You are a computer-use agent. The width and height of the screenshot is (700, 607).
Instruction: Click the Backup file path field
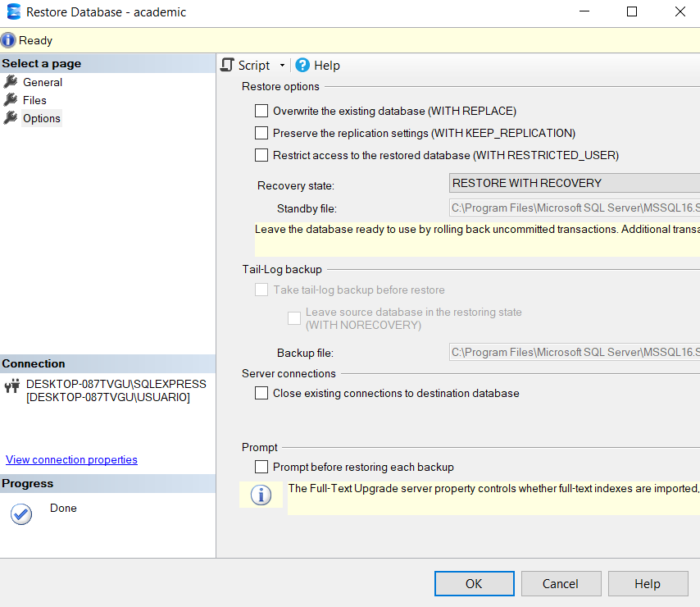pyautogui.click(x=575, y=353)
